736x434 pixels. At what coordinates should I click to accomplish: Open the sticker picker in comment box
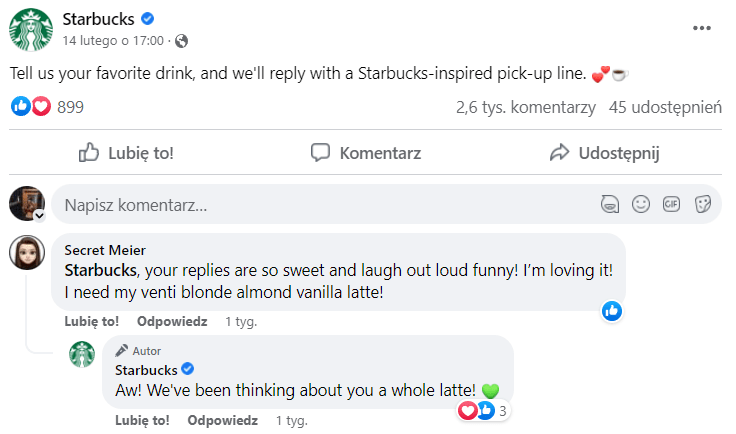(x=703, y=204)
